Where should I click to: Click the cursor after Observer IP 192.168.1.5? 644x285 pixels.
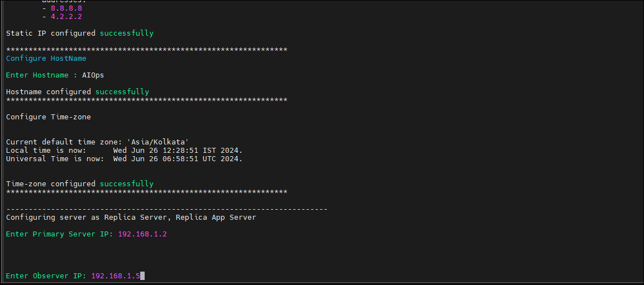(142, 276)
